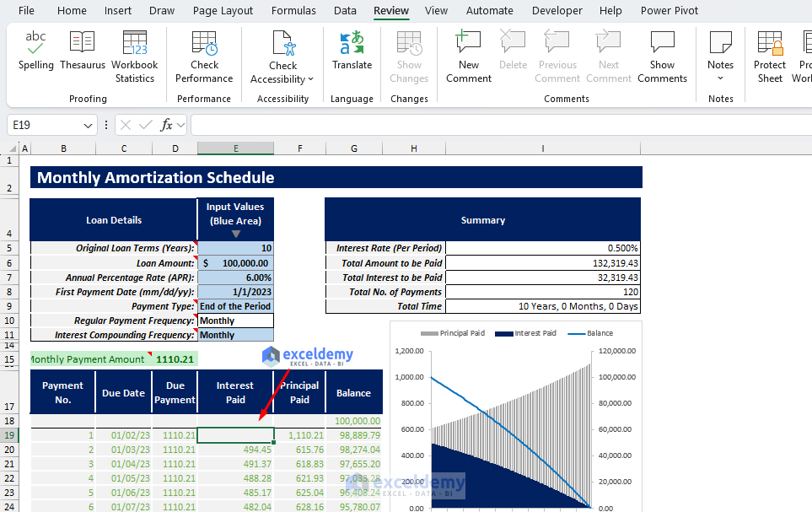Open the Name Box dropdown
Image resolution: width=812 pixels, height=512 pixels.
[89, 124]
